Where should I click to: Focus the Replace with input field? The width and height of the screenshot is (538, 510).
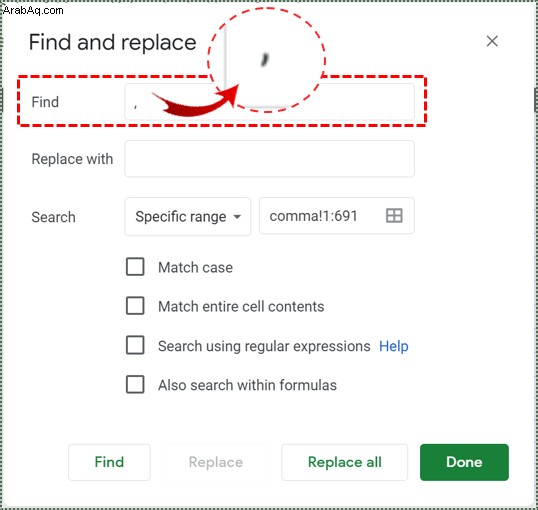click(x=269, y=159)
